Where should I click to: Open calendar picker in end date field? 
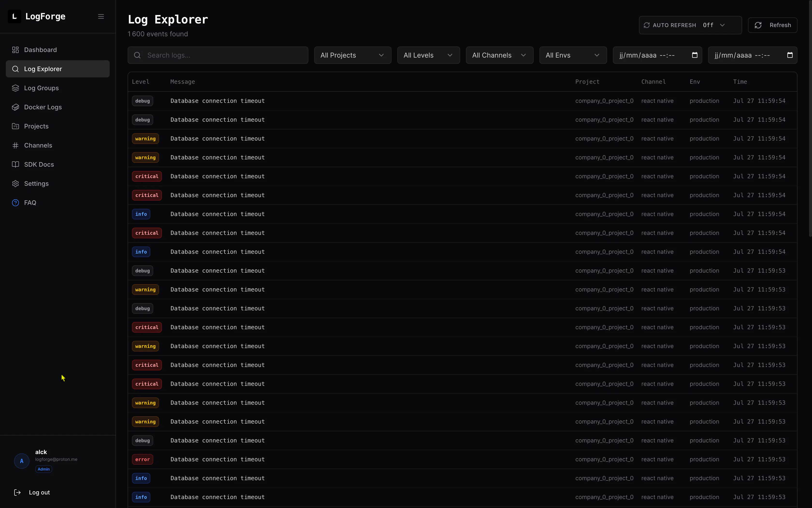tap(790, 55)
